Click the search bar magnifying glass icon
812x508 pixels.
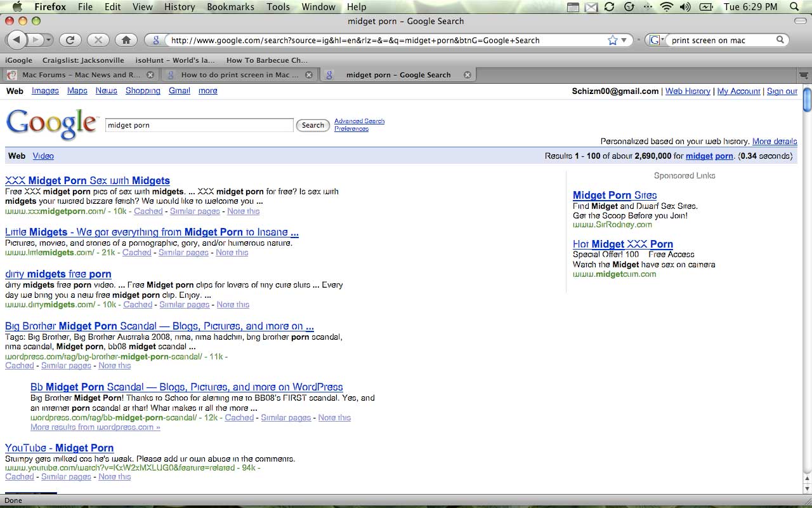click(x=780, y=40)
